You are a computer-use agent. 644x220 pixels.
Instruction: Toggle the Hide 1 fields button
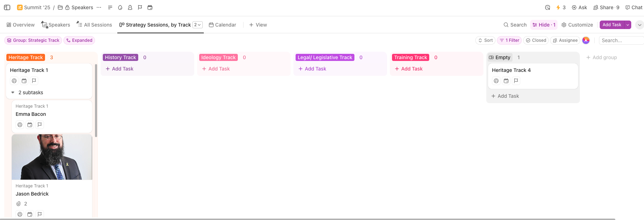pos(544,25)
